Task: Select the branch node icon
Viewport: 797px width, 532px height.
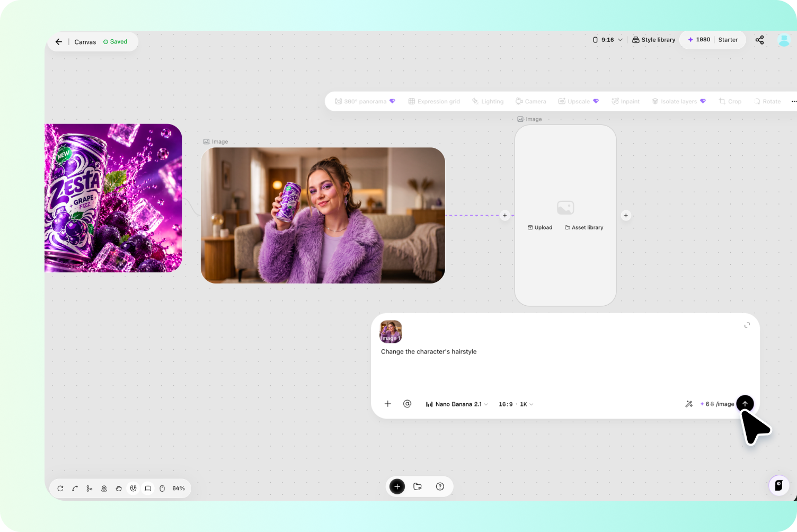Action: 90,489
